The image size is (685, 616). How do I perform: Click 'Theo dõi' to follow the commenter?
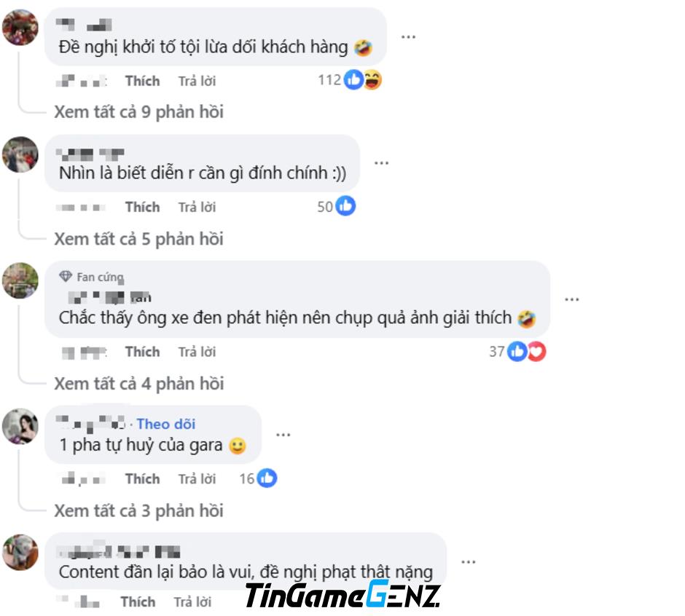pyautogui.click(x=166, y=424)
